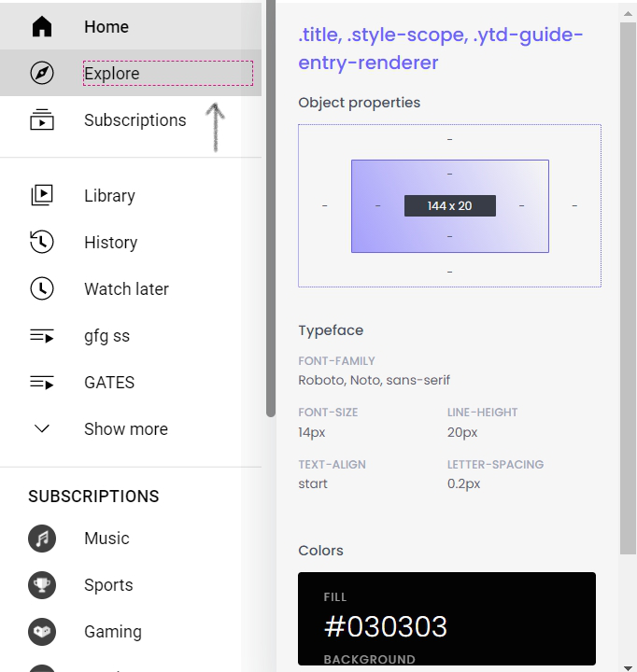Image resolution: width=637 pixels, height=672 pixels.
Task: Click the FONT-SIZE label
Action: (x=328, y=413)
